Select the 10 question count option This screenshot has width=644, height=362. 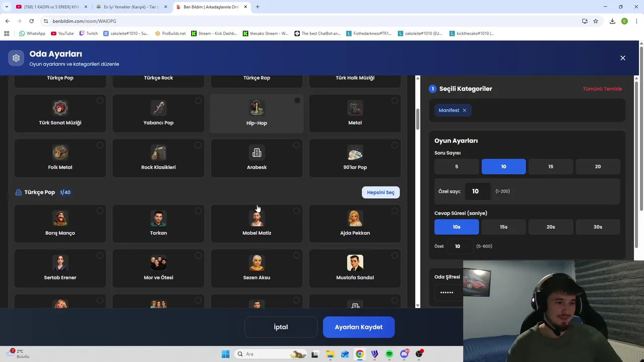(x=504, y=166)
